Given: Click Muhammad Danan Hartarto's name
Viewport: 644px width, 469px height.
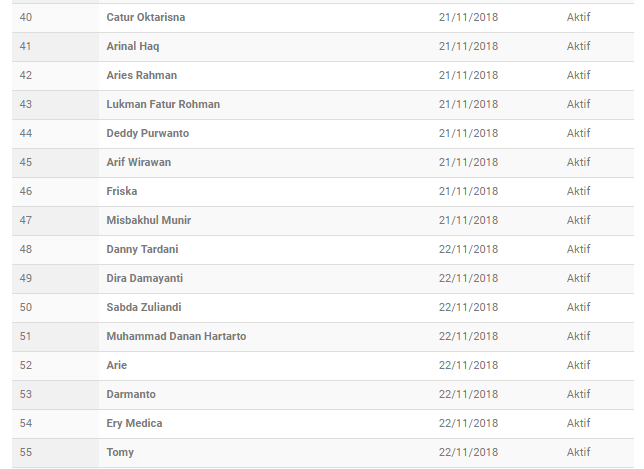Looking at the screenshot, I should click(176, 336).
